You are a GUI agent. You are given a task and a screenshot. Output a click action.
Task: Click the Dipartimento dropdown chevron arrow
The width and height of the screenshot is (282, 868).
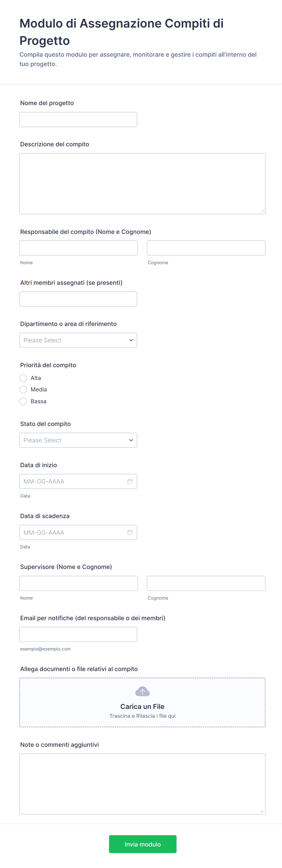coord(131,340)
